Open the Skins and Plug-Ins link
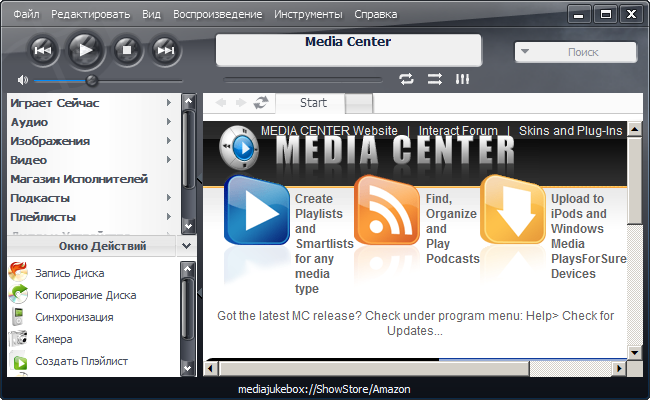 pyautogui.click(x=570, y=131)
